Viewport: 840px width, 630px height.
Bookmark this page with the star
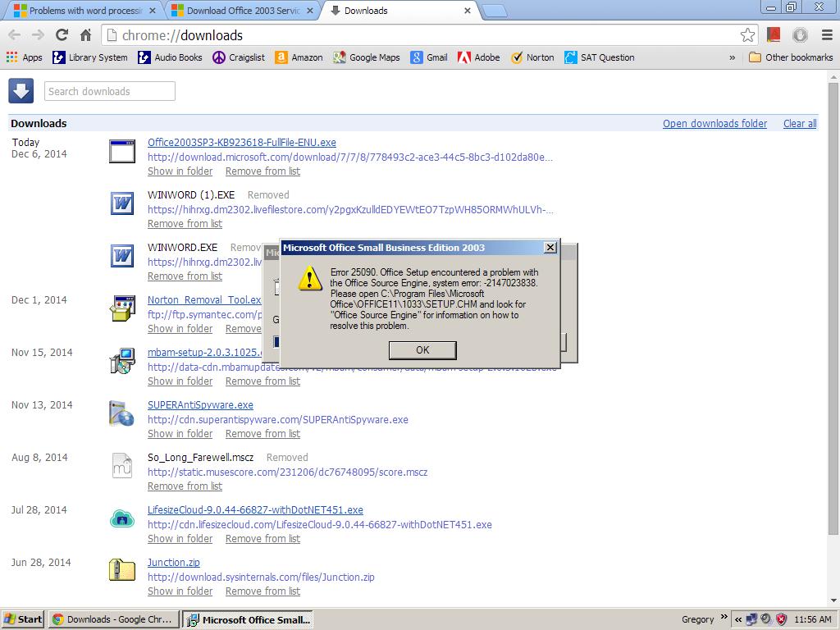point(747,35)
